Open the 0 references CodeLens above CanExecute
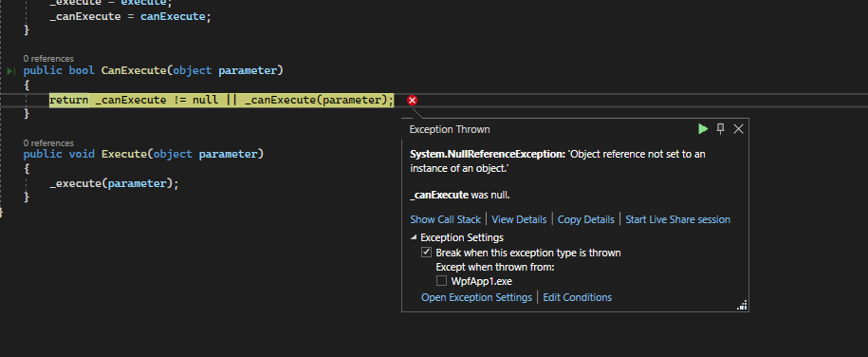The width and height of the screenshot is (868, 357). point(48,58)
